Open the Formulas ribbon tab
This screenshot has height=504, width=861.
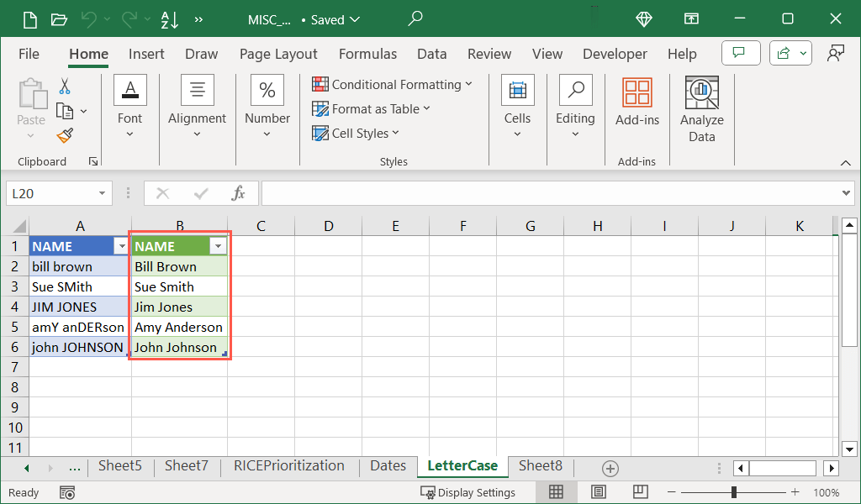point(367,54)
